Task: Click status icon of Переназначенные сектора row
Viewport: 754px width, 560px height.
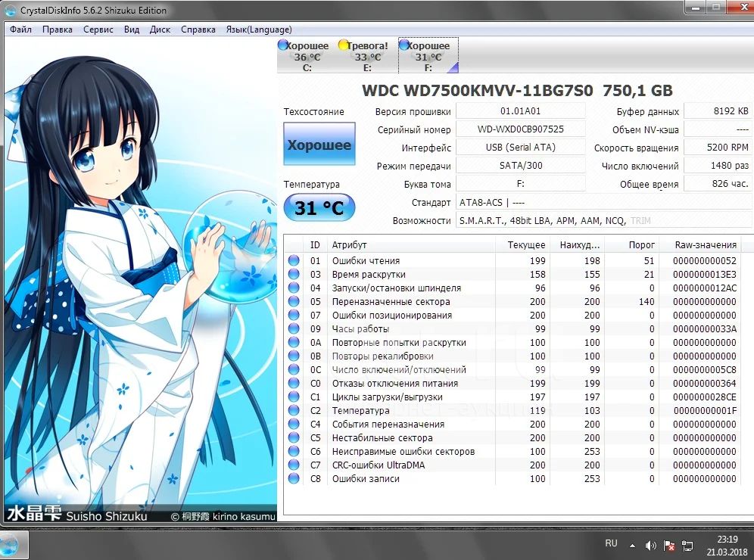Action: [294, 301]
